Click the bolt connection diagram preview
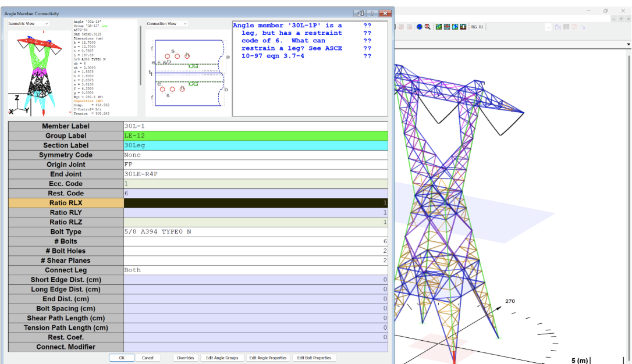The height and width of the screenshot is (364, 632). point(189,73)
